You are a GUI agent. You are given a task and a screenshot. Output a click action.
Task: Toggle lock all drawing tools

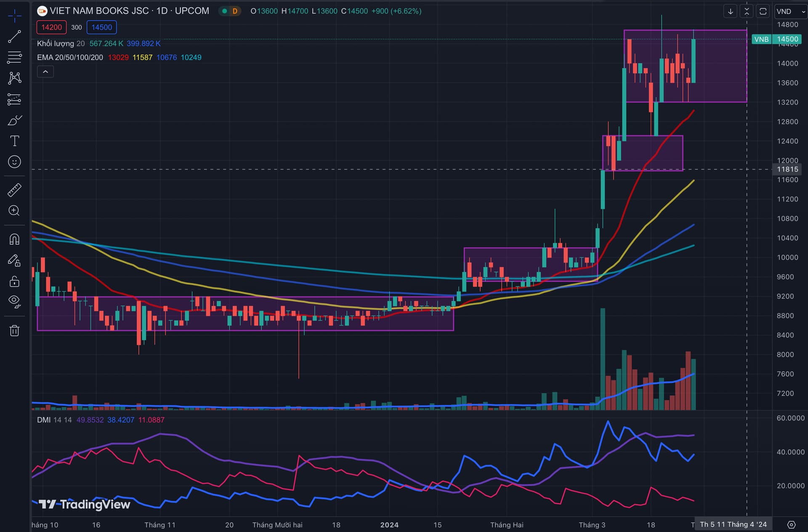click(14, 281)
